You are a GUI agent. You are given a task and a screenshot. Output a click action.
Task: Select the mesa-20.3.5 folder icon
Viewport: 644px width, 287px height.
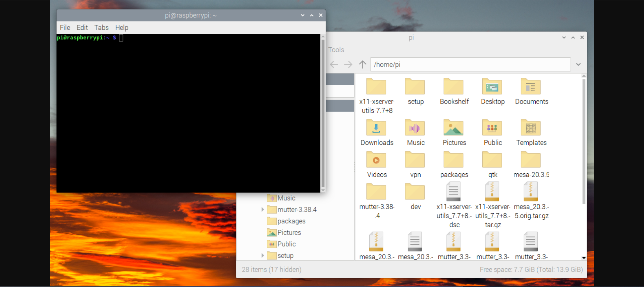[531, 160]
